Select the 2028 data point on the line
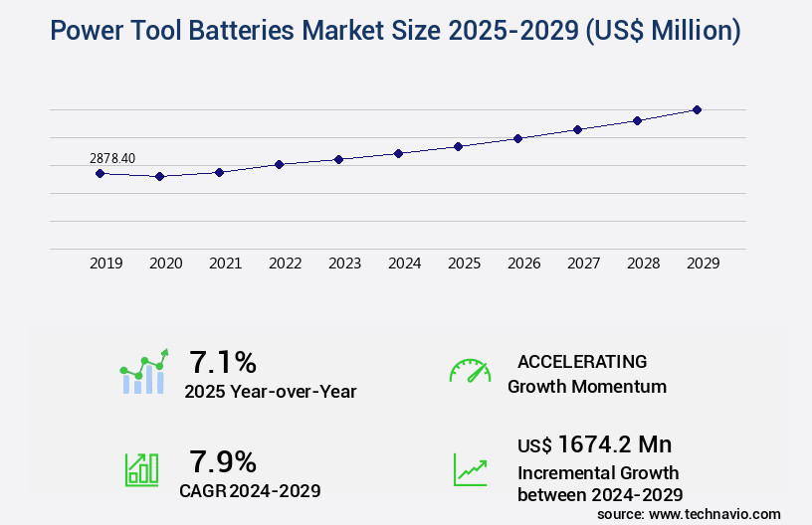Screen dimensions: 812x525 637,120
